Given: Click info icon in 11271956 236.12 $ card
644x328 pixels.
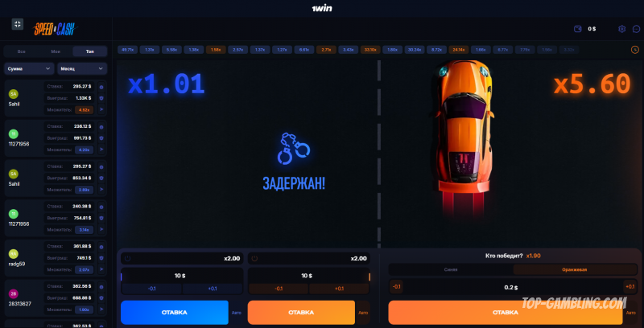Looking at the screenshot, I should tap(101, 127).
